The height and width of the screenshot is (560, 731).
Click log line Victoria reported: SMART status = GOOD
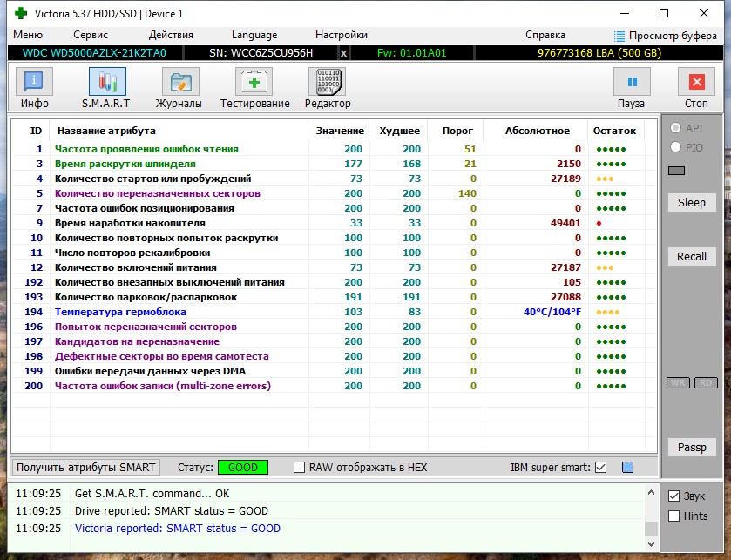(178, 529)
